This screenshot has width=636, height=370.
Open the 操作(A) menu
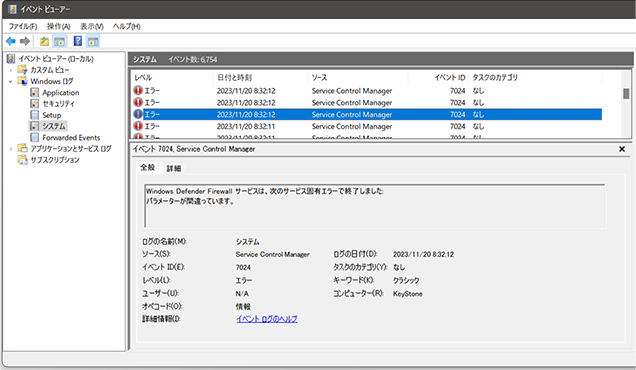click(x=58, y=26)
